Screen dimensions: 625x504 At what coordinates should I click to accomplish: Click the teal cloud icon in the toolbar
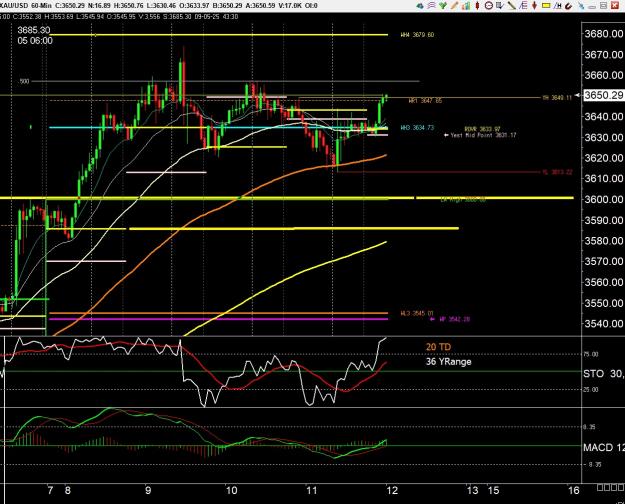420,6
